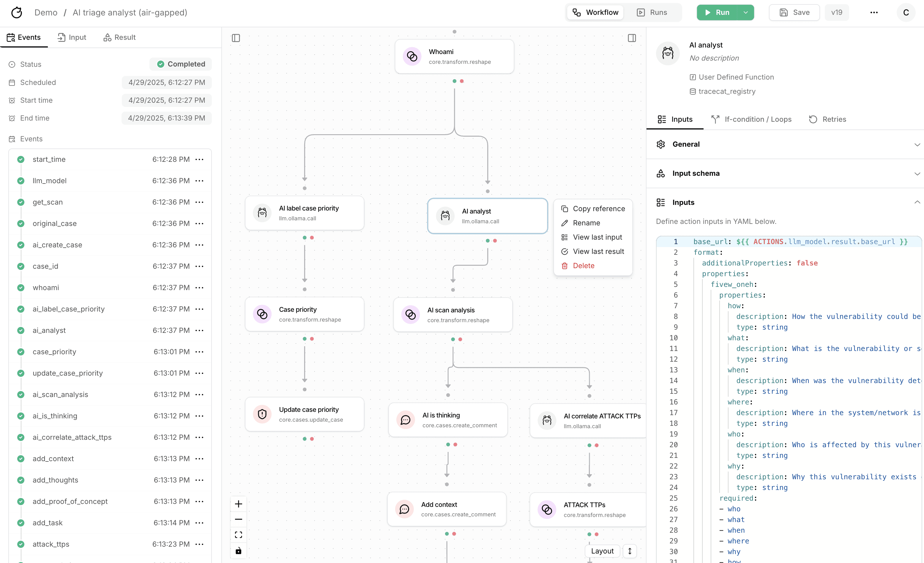Open the user avatar C
This screenshot has width=924, height=563.
click(x=906, y=12)
